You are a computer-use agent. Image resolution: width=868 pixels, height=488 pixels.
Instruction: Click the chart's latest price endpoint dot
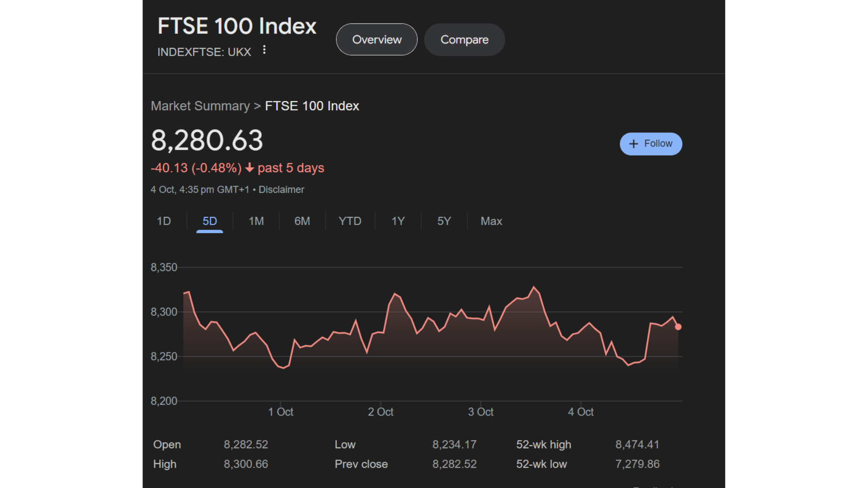[x=678, y=327]
